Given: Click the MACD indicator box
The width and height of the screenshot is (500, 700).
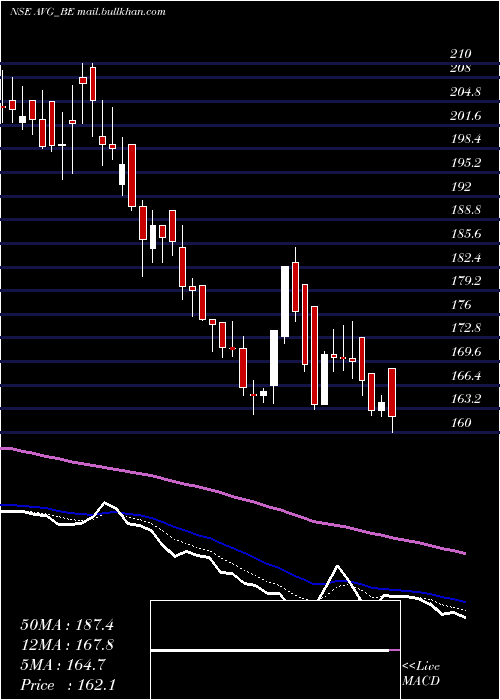Looking at the screenshot, I should (x=275, y=650).
